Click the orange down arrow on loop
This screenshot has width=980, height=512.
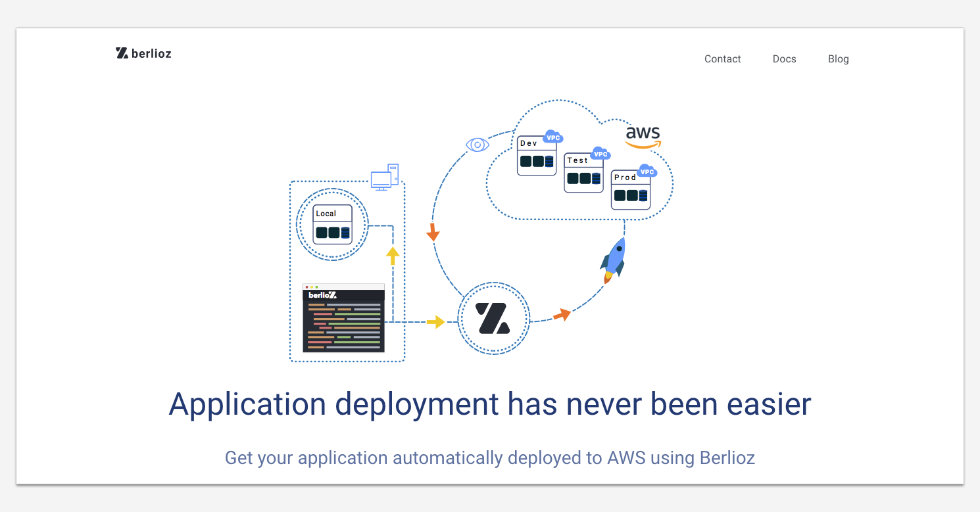tap(433, 232)
